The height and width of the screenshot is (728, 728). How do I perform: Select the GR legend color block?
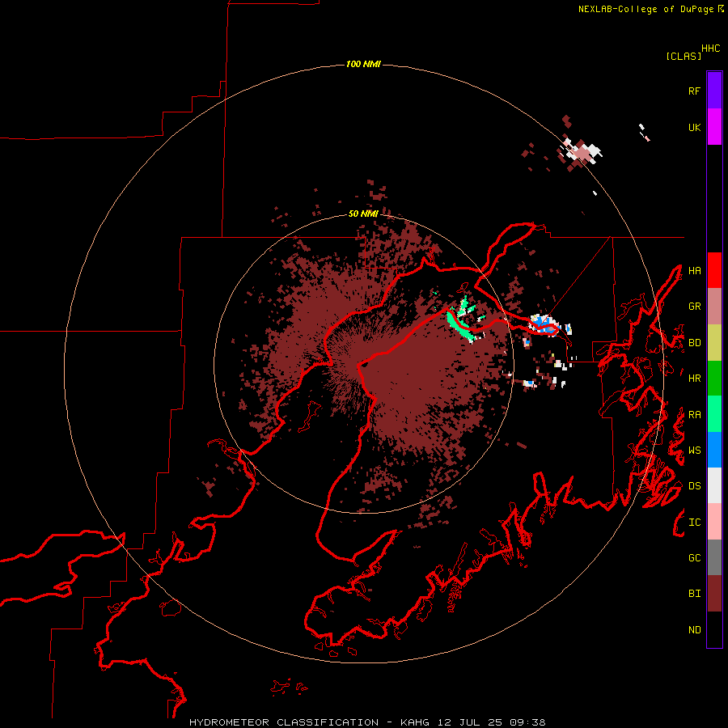click(714, 307)
